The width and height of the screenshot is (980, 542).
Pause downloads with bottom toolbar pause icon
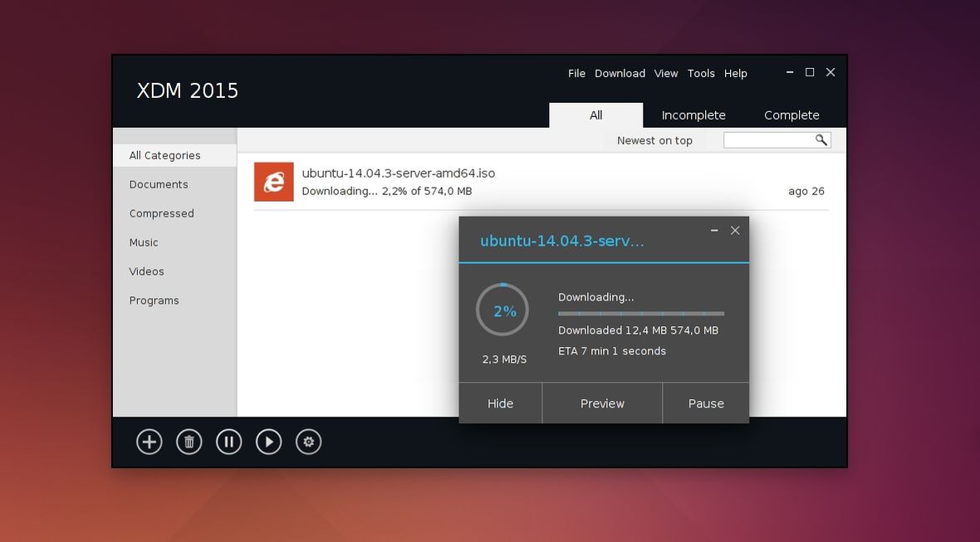point(228,442)
